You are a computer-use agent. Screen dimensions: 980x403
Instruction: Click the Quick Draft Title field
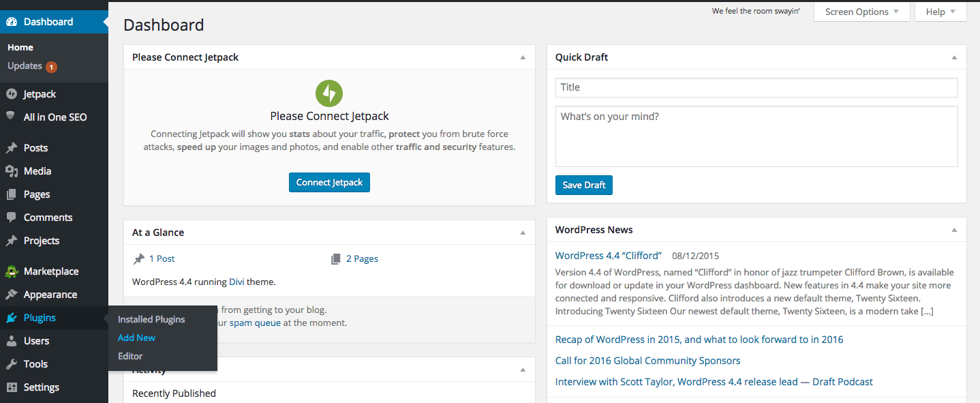point(756,87)
